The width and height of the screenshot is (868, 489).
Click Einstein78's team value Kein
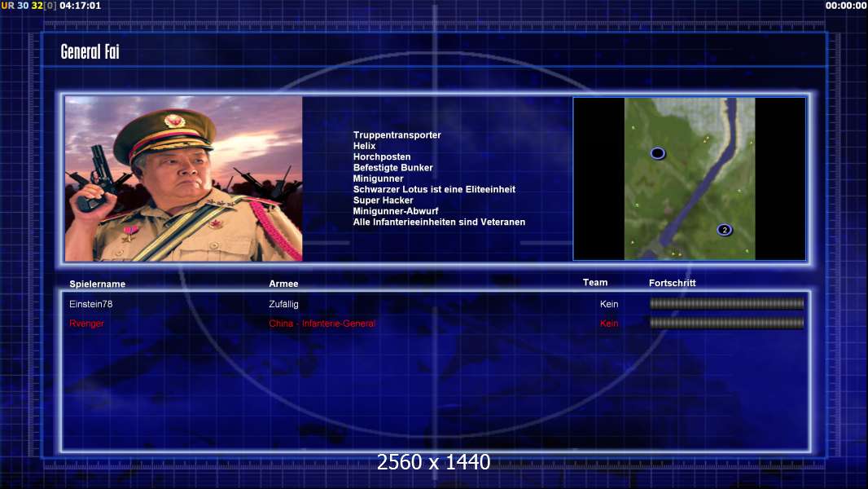(609, 304)
